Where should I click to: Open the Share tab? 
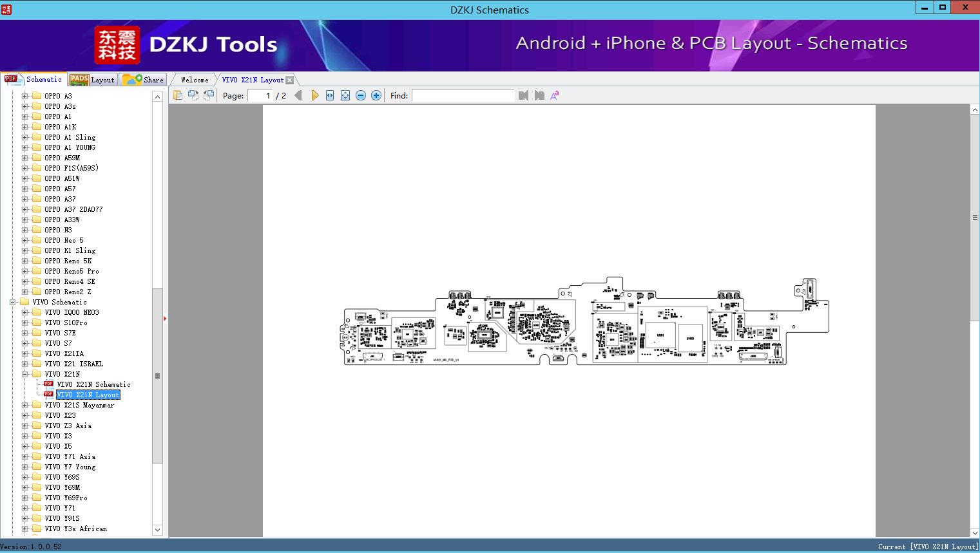(x=144, y=80)
